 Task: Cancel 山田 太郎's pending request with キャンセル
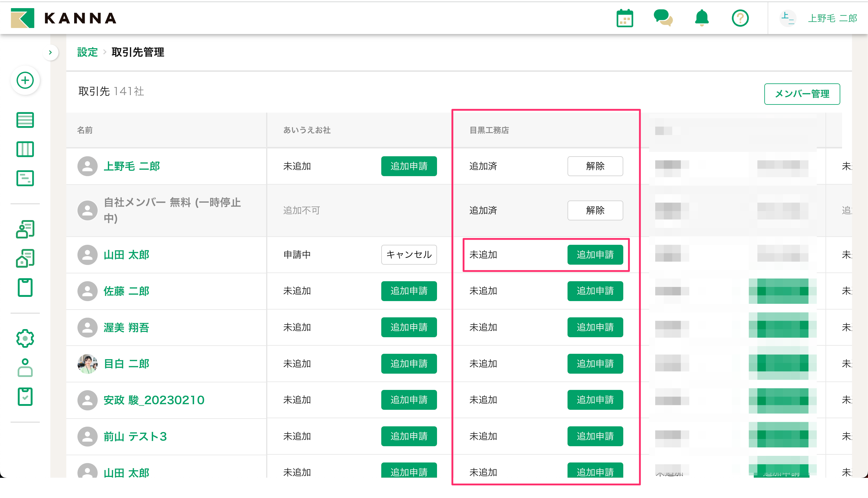[409, 254]
